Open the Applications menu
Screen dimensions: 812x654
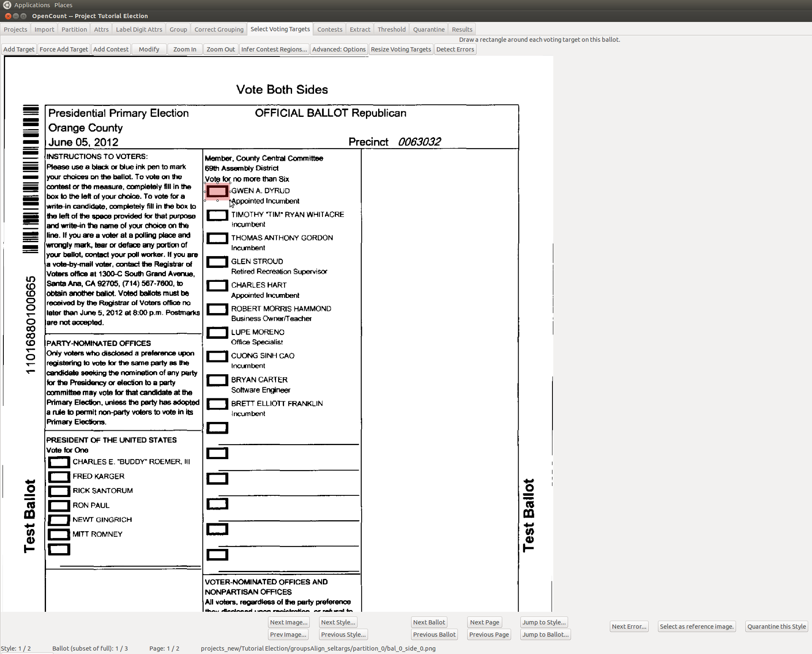coord(32,5)
